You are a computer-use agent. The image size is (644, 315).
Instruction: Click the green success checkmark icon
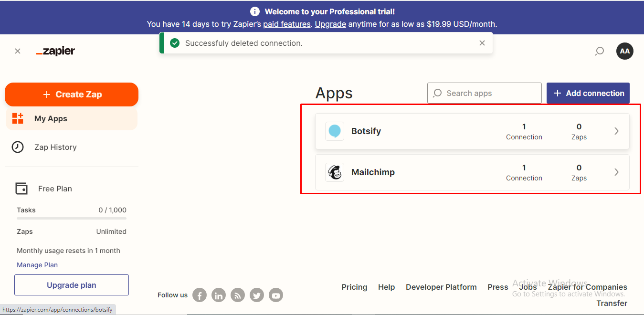click(x=175, y=43)
